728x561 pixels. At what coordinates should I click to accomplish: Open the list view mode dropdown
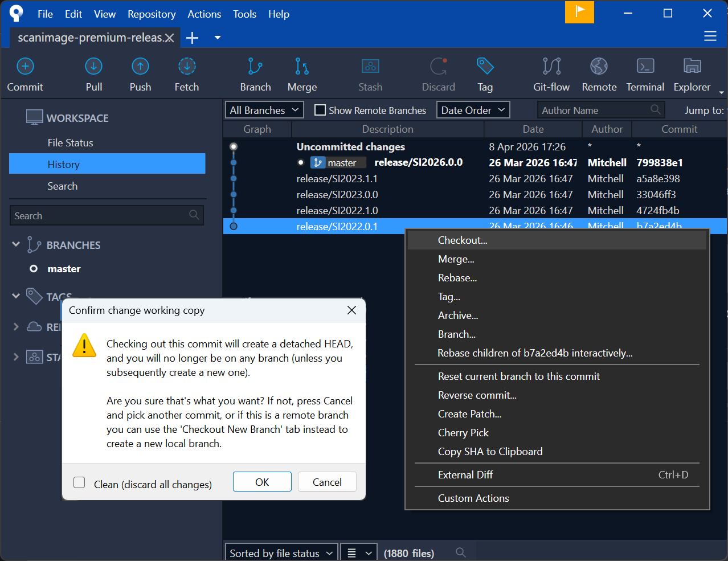[x=359, y=552]
